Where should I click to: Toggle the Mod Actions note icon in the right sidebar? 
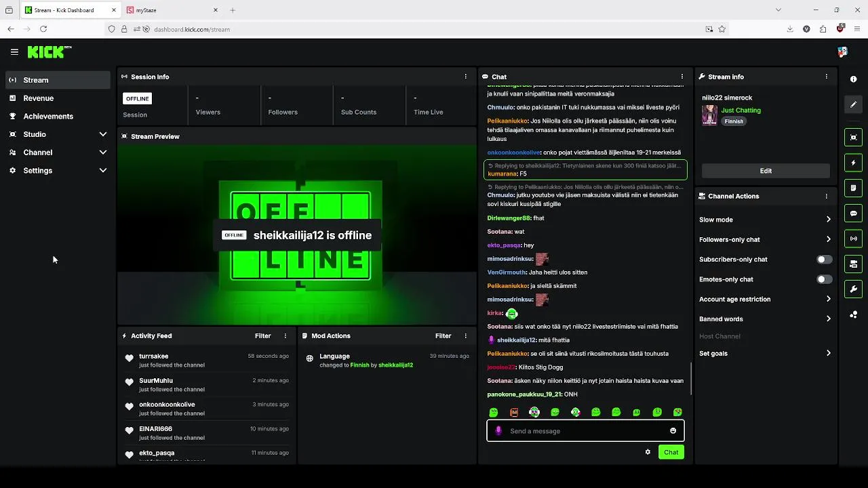853,188
